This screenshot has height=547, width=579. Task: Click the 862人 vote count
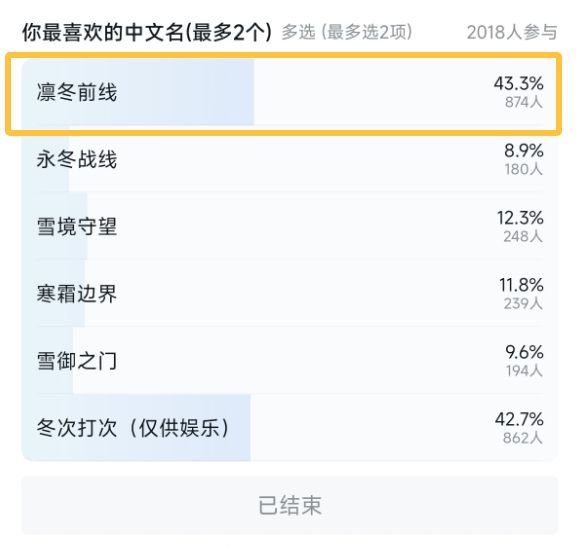[x=523, y=438]
